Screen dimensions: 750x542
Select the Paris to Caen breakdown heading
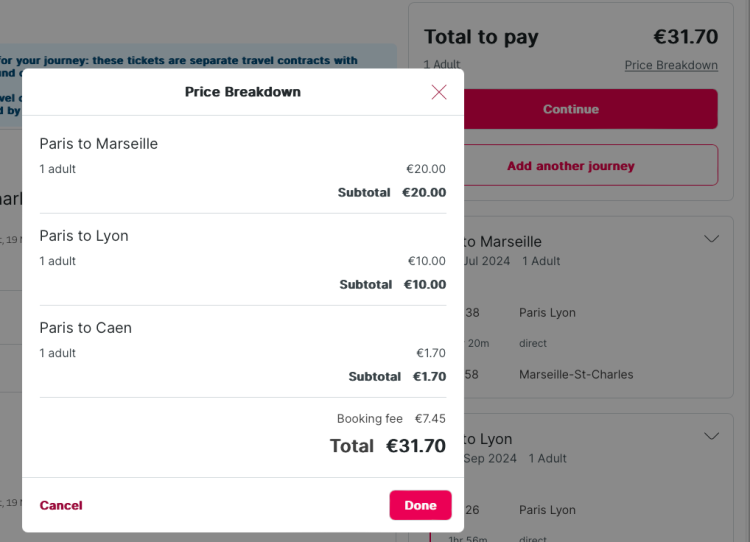[85, 328]
